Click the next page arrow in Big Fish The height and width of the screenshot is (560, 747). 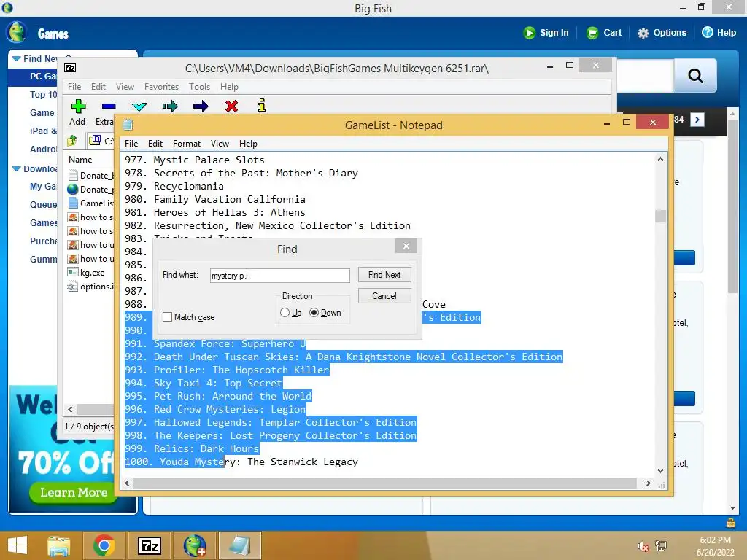click(697, 120)
